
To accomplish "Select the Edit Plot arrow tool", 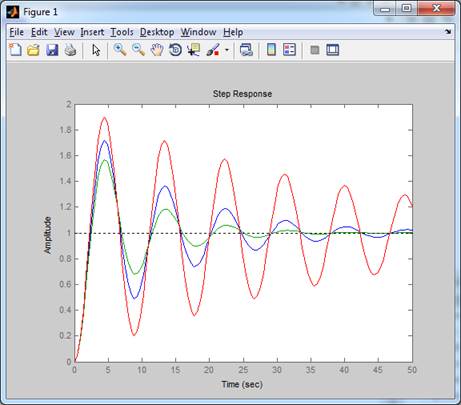I will click(96, 50).
